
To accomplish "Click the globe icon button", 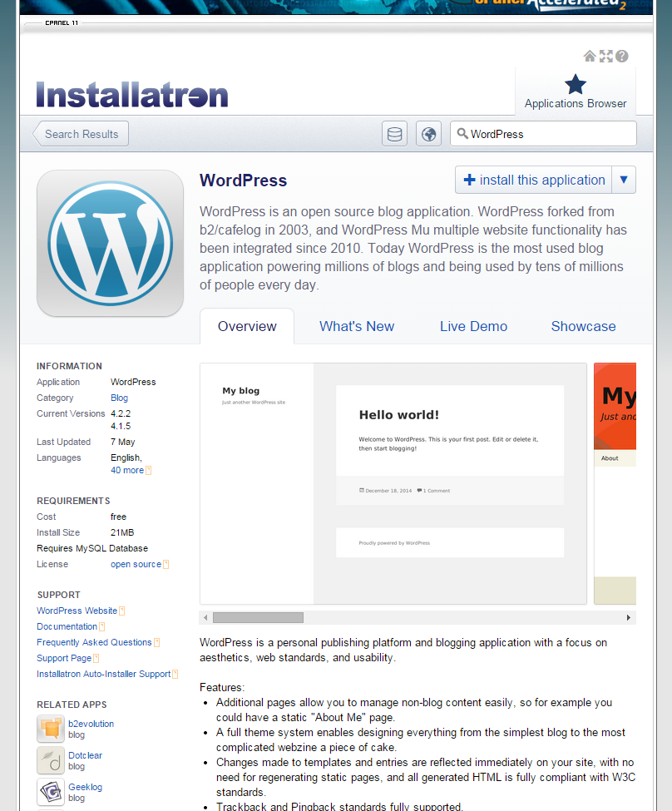I will [429, 134].
